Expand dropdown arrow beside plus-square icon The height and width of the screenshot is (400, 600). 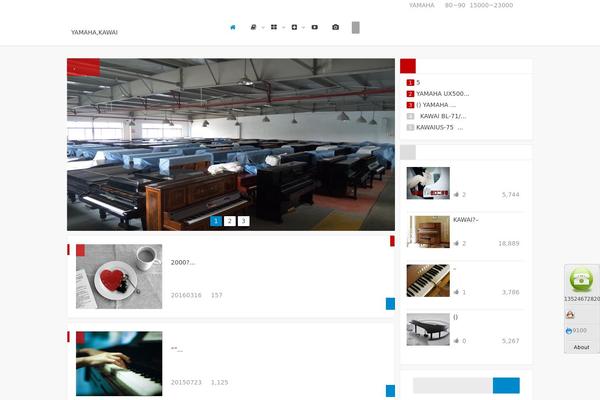(x=303, y=28)
